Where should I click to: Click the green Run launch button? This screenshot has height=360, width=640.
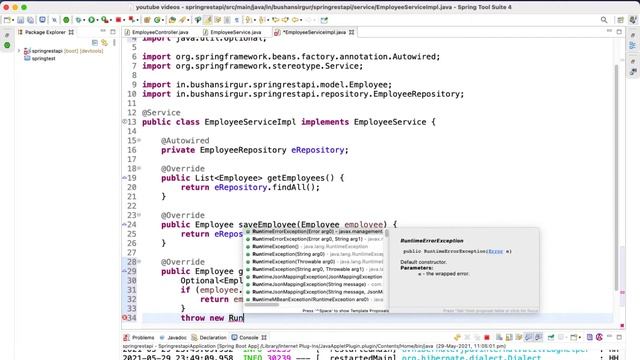pyautogui.click(x=91, y=20)
